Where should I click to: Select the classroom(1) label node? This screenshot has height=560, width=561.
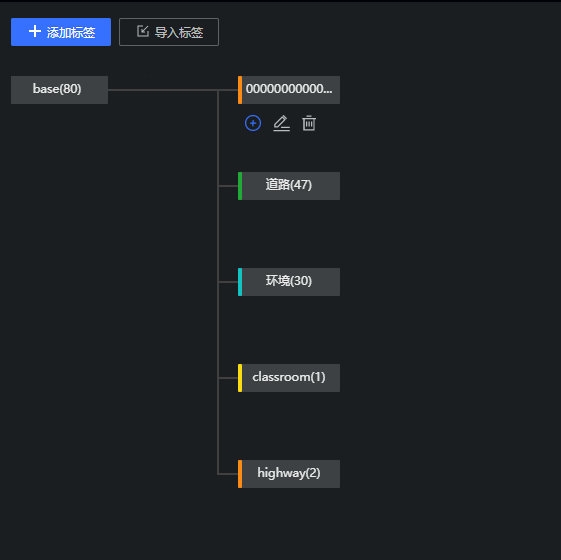point(289,378)
